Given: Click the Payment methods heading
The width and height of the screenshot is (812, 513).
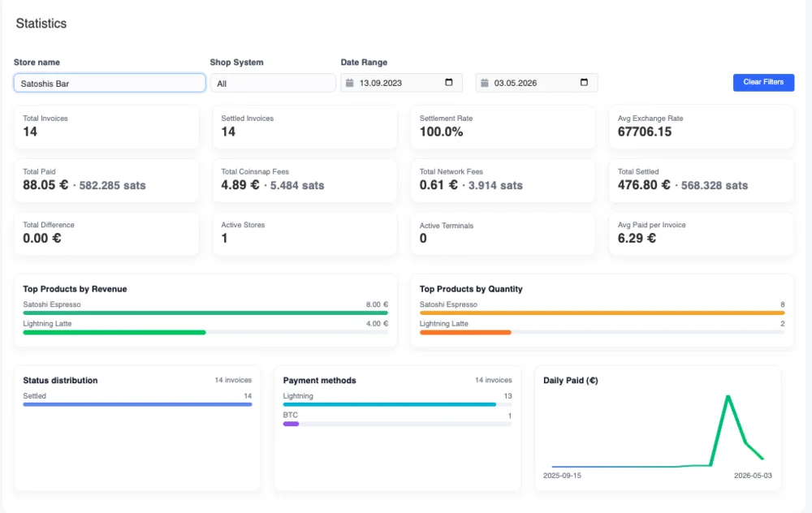Looking at the screenshot, I should [319, 380].
